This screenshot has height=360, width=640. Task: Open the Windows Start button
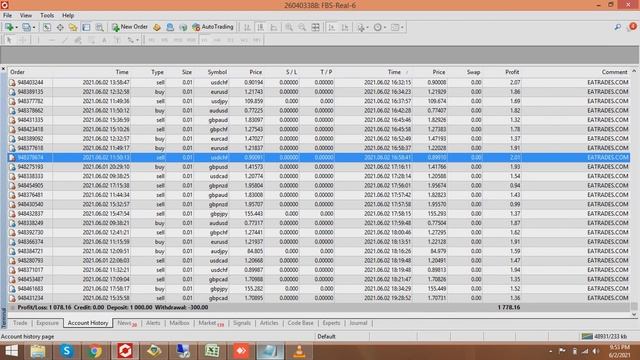point(11,351)
